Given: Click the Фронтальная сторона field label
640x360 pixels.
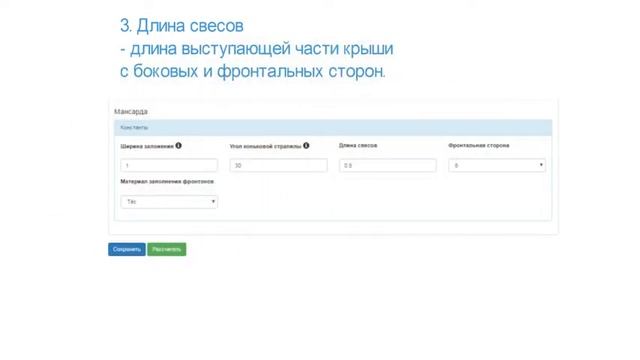Looking at the screenshot, I should click(x=478, y=145).
